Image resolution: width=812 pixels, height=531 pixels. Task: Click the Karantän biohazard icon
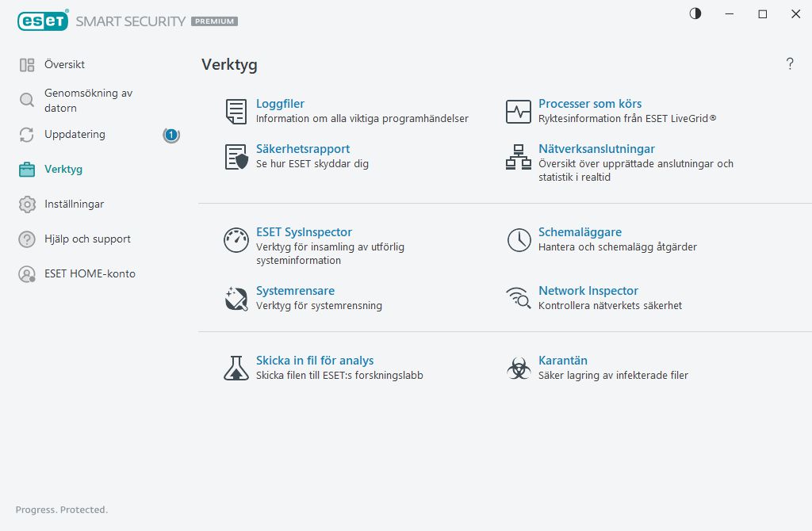click(519, 368)
